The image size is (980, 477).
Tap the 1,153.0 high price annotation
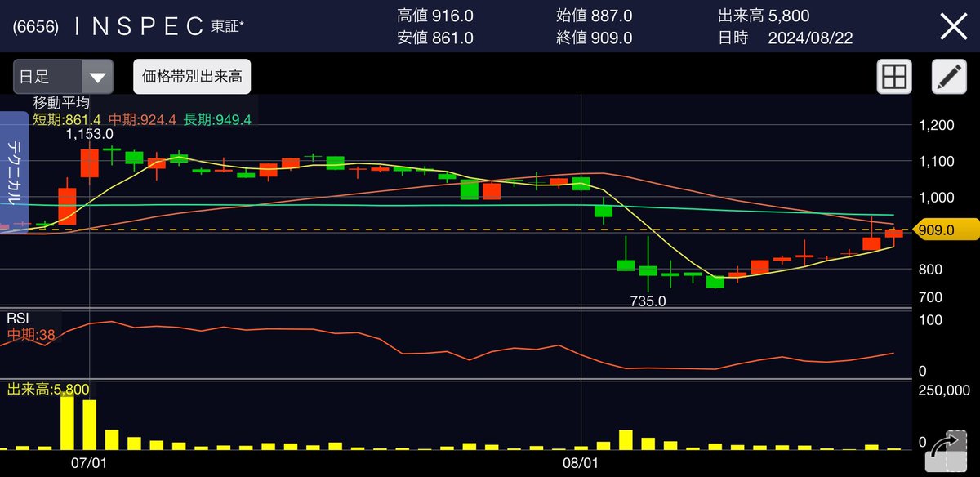(x=90, y=135)
